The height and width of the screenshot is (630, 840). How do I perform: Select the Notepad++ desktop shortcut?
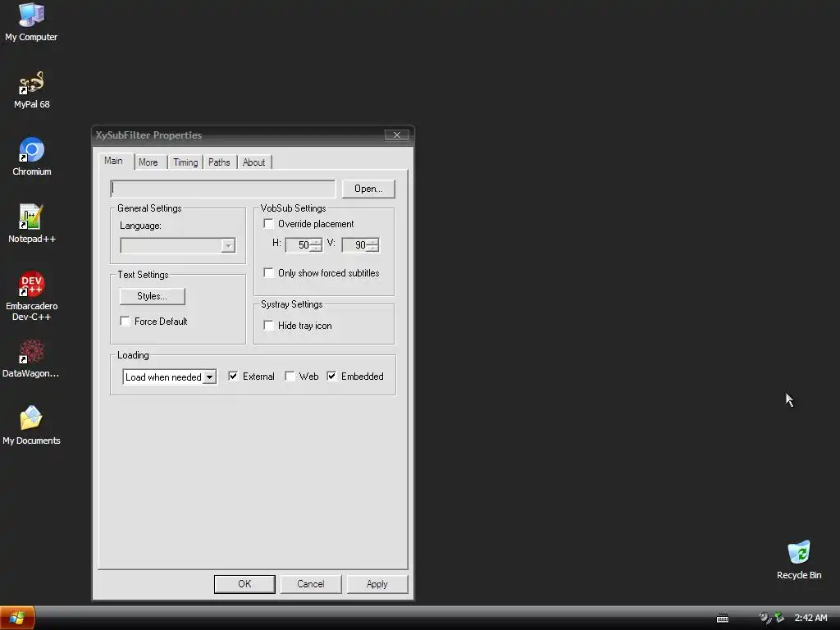click(31, 224)
